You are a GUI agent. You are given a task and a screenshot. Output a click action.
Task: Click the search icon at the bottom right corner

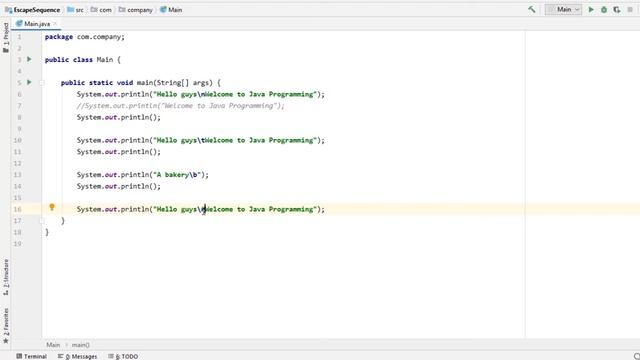[636, 356]
